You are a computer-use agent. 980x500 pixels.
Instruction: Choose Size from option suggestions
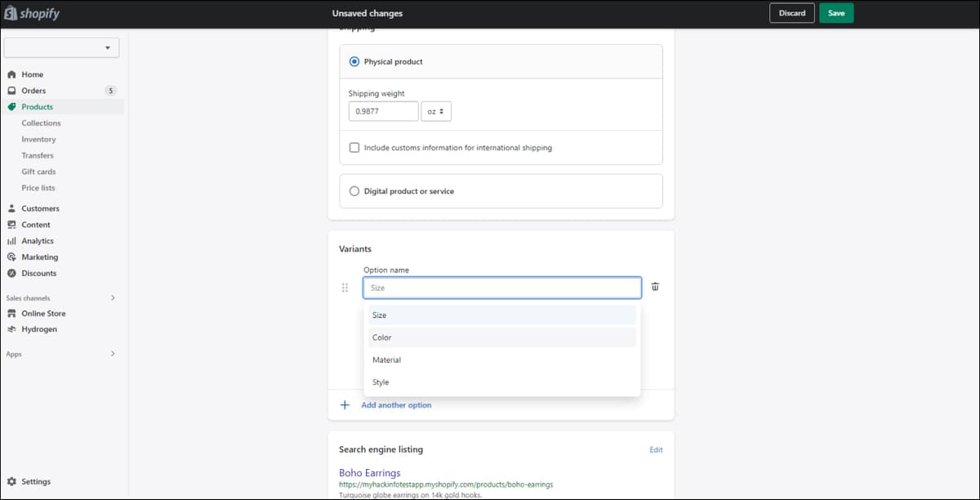pos(501,315)
